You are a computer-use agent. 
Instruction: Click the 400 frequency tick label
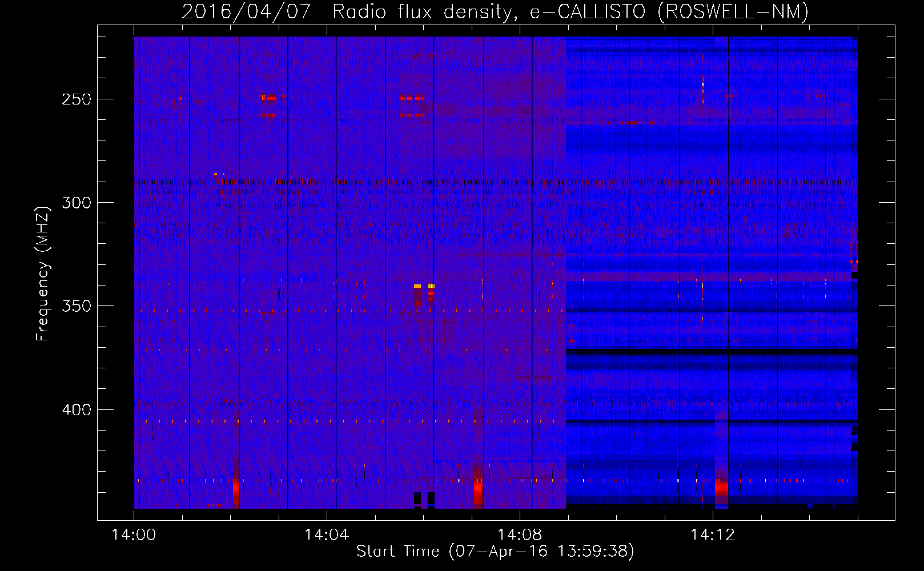point(77,410)
